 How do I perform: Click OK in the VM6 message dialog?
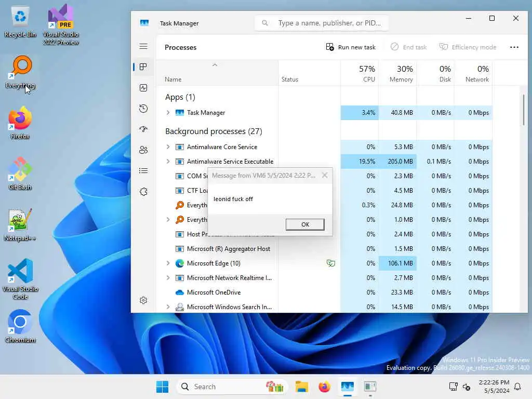[305, 224]
